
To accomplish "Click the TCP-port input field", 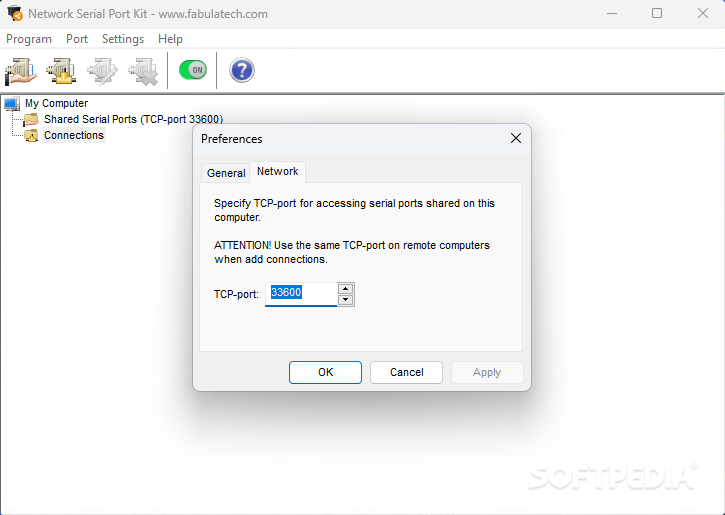I will click(301, 294).
